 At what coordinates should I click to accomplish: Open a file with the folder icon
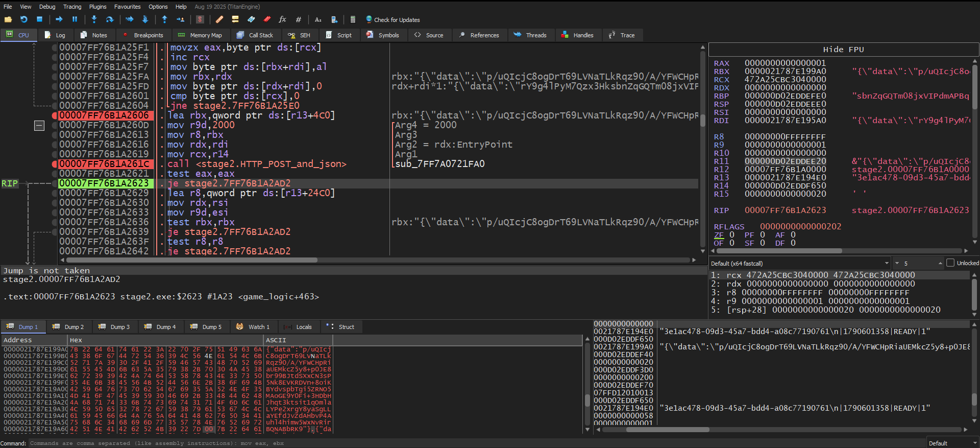8,19
